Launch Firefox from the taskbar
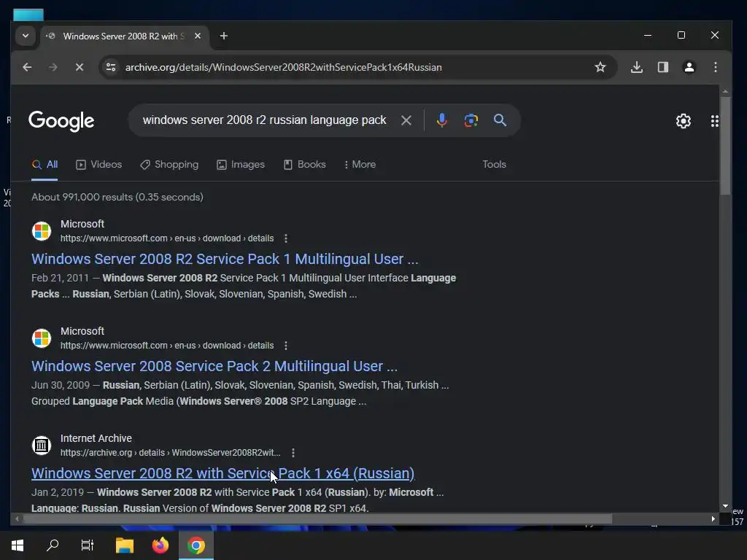The height and width of the screenshot is (560, 747). coord(160,545)
